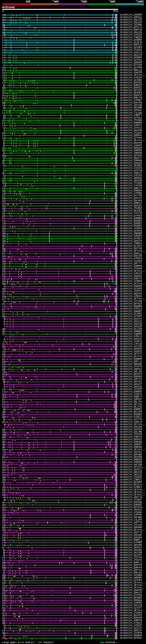Click the UniRef100_B7ZX99 entry
This screenshot has width=146, height=644.
[131, 65]
